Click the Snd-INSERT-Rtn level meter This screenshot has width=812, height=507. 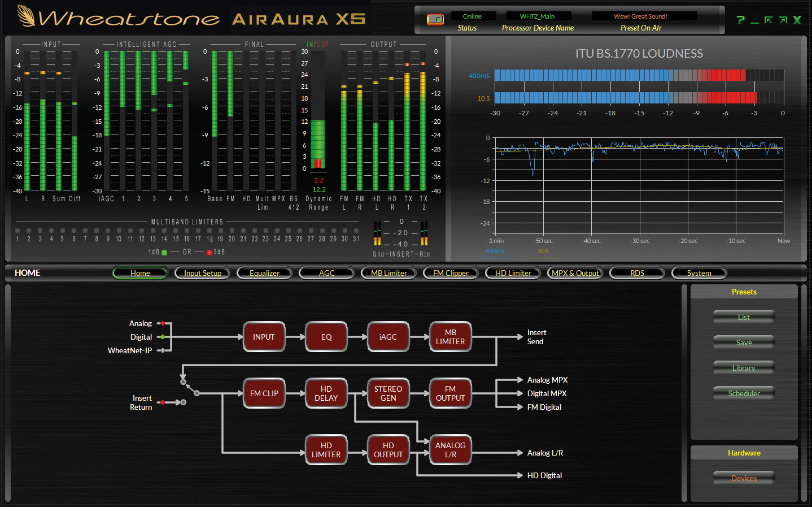tap(401, 233)
